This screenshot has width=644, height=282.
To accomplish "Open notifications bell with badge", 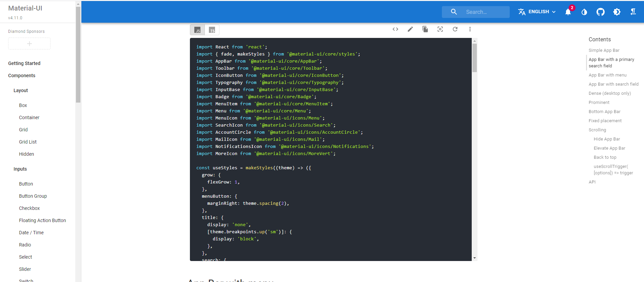I will pyautogui.click(x=568, y=12).
